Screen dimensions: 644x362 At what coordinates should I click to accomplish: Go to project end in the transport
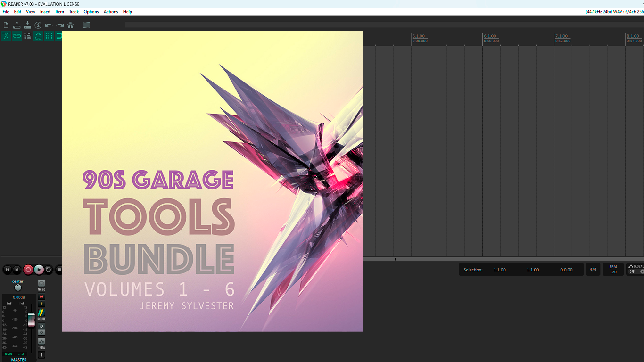(x=17, y=270)
